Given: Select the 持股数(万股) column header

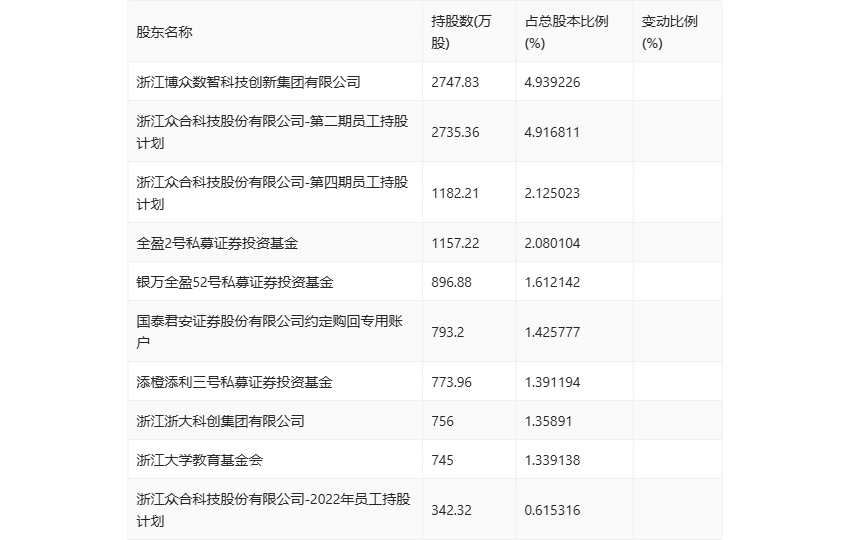Looking at the screenshot, I should pos(461,32).
